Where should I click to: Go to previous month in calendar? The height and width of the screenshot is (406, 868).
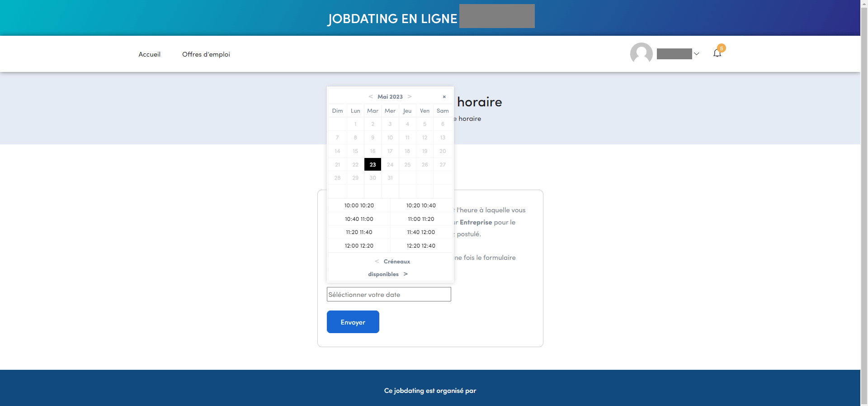tap(371, 97)
